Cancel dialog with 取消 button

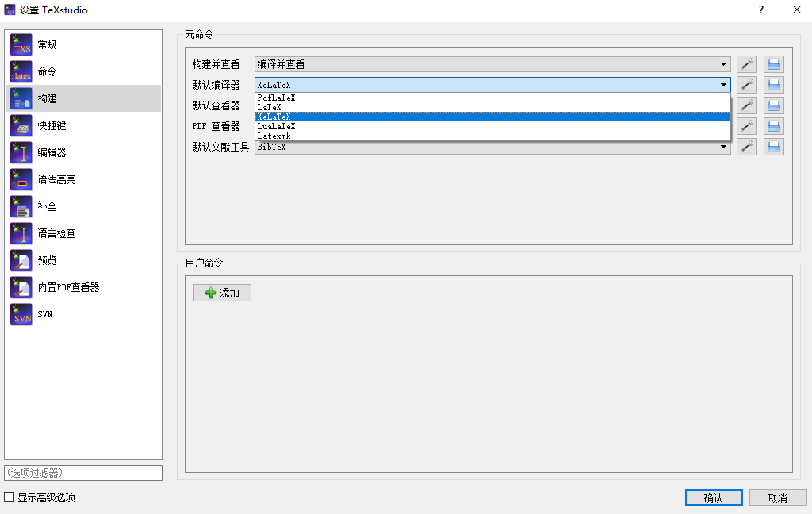pos(778,498)
